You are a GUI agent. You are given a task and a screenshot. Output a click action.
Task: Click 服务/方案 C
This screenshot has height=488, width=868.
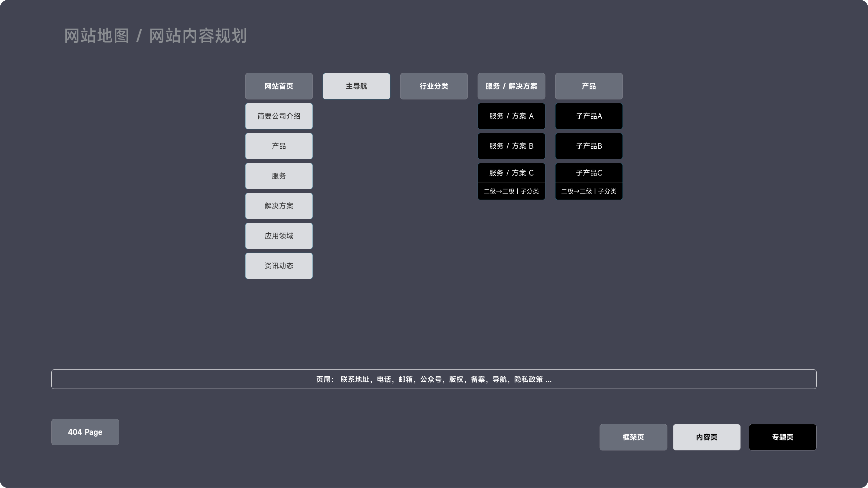511,172
